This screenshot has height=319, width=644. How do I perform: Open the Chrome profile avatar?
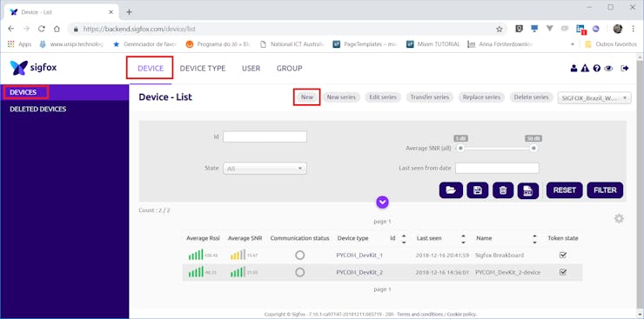[618, 29]
